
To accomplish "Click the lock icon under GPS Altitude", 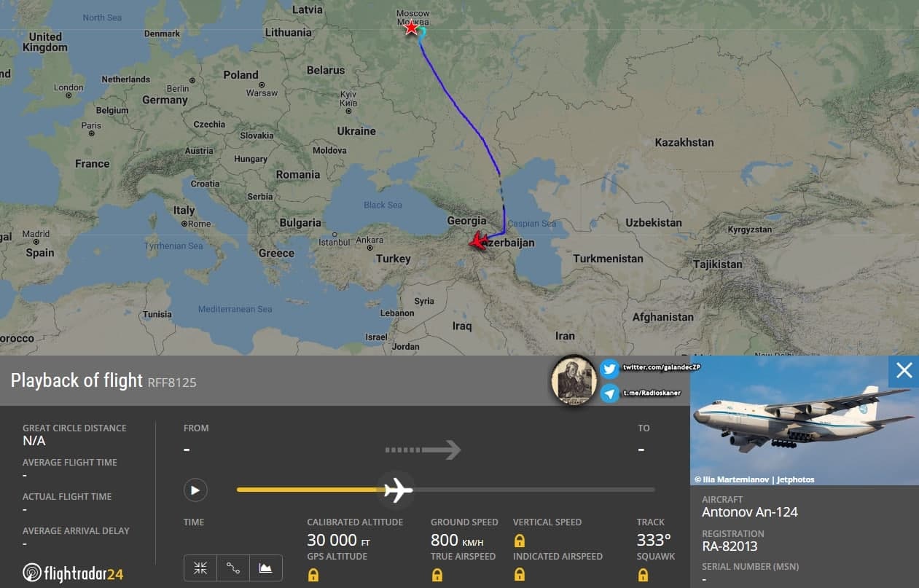I will (313, 575).
